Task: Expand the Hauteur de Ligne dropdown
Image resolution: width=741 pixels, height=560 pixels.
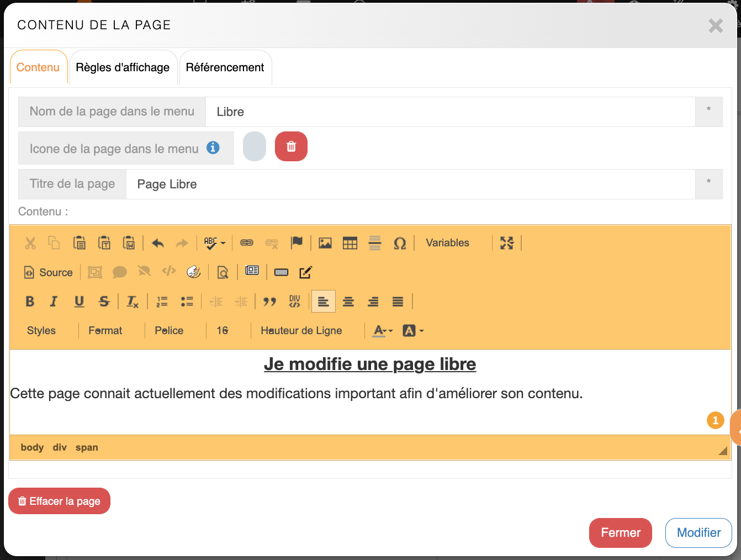Action: [301, 331]
